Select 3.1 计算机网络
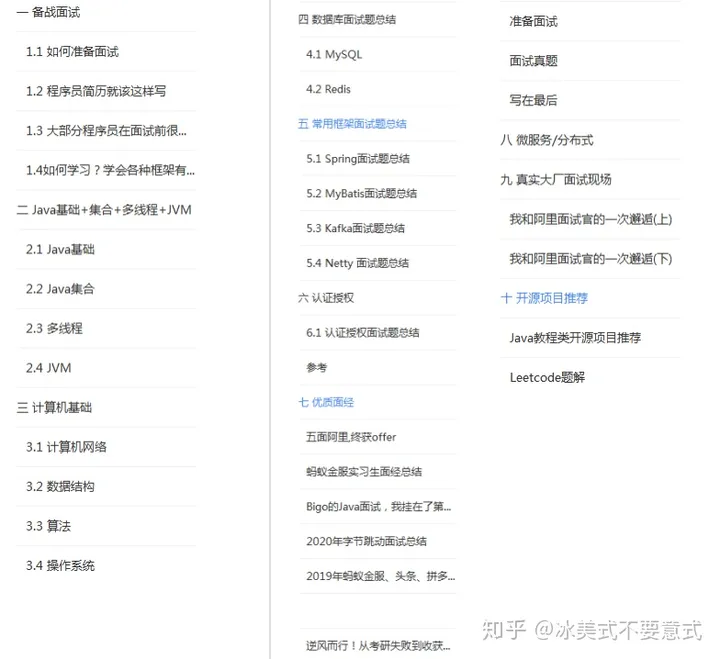The image size is (720, 659). pos(66,447)
